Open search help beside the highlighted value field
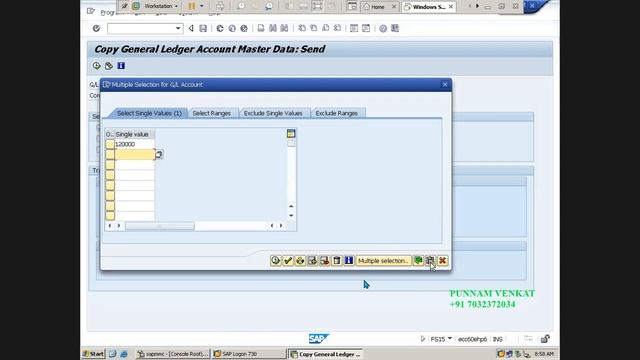Image resolution: width=640 pixels, height=360 pixels. click(x=159, y=154)
